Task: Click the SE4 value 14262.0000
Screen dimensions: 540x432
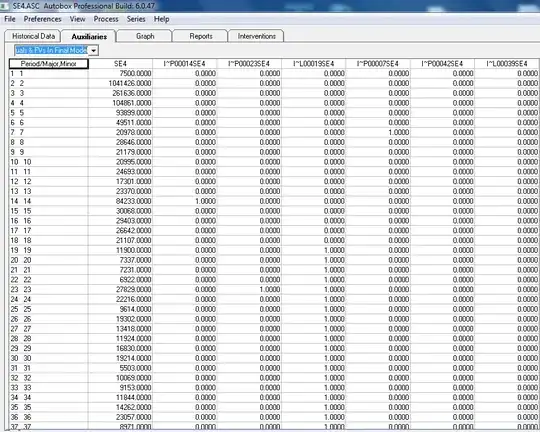Action: click(x=121, y=407)
